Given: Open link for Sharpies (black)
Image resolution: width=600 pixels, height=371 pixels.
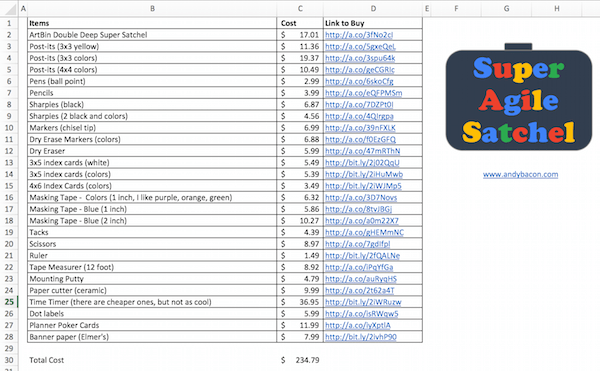Looking at the screenshot, I should click(x=359, y=104).
